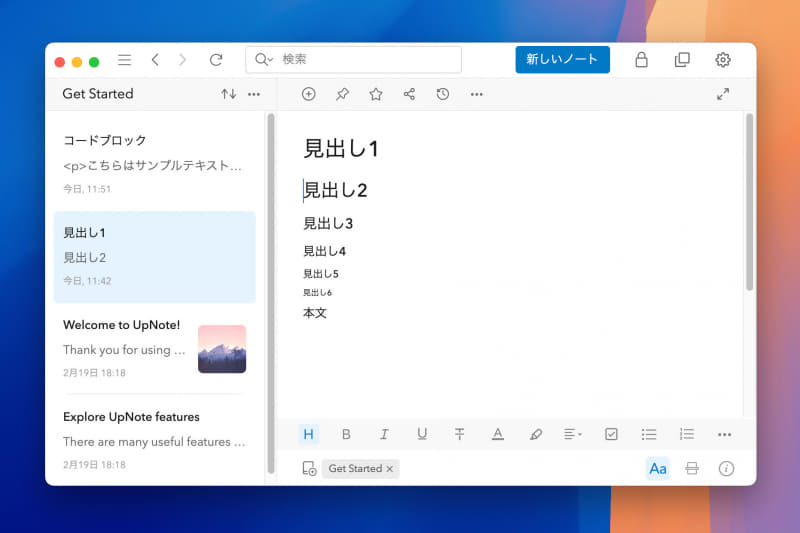The height and width of the screenshot is (533, 800).
Task: Click the print icon
Action: pos(692,468)
